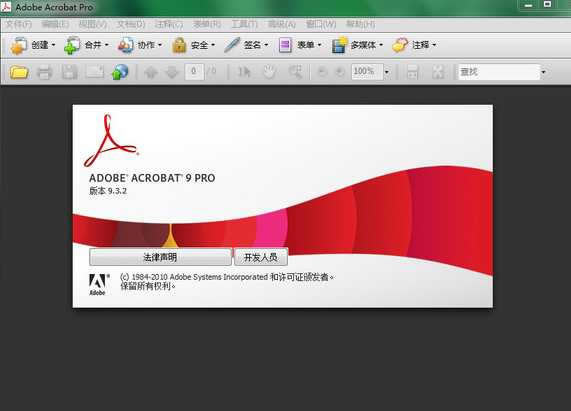Expand the zoom percentage dropdown arrow

tap(387, 72)
